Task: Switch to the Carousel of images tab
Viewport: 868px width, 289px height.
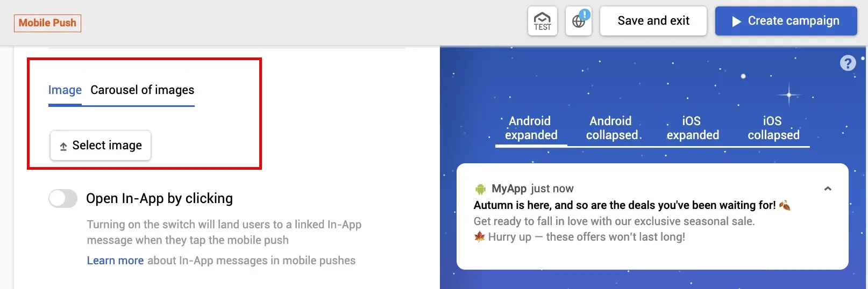Action: [x=143, y=90]
